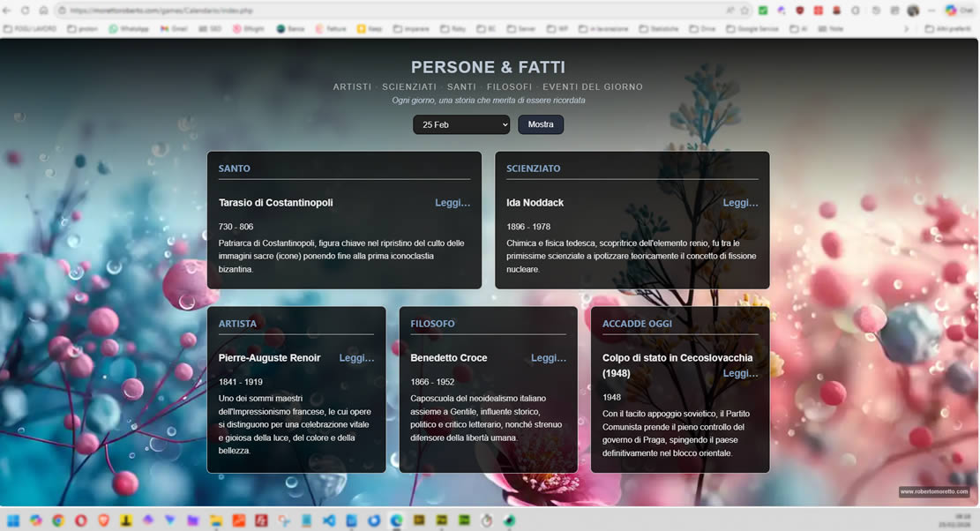Add page to favorites star icon
980x531 pixels.
745,11
